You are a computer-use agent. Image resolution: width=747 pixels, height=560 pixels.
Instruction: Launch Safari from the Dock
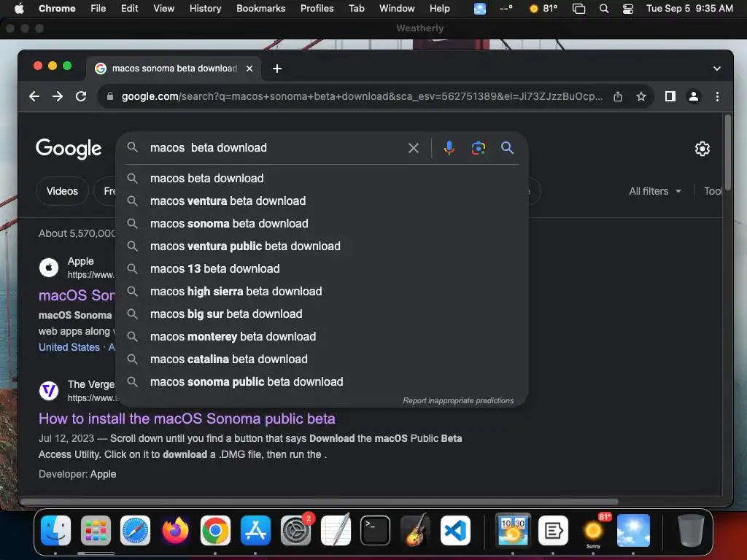135,531
